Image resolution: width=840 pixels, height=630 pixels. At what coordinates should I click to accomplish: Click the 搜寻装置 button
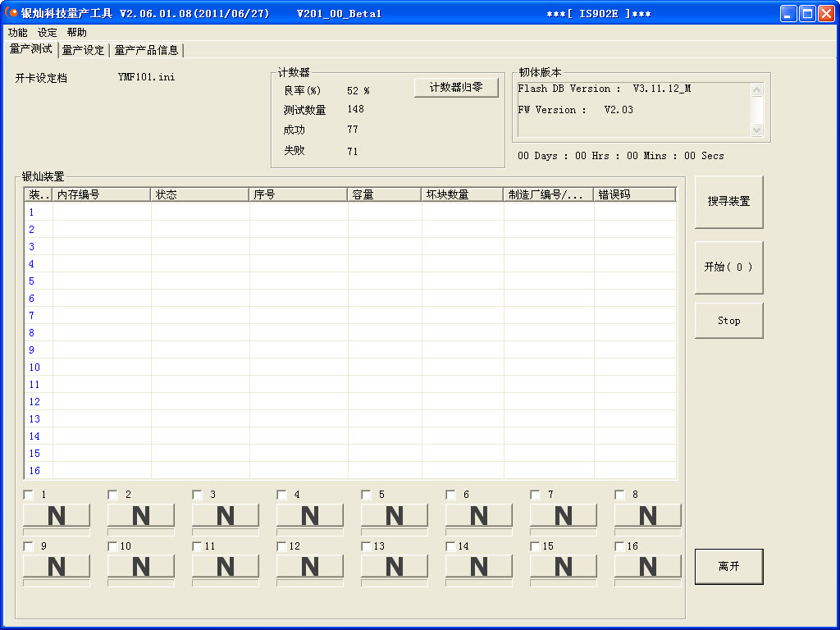(728, 202)
